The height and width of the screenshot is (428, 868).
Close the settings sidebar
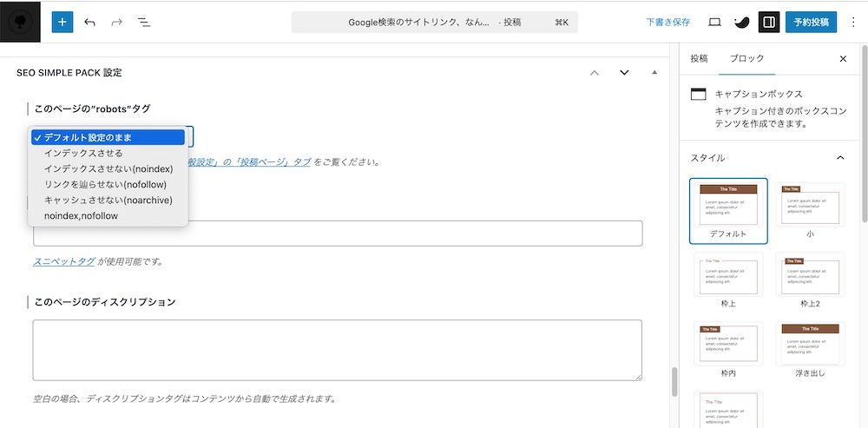843,59
